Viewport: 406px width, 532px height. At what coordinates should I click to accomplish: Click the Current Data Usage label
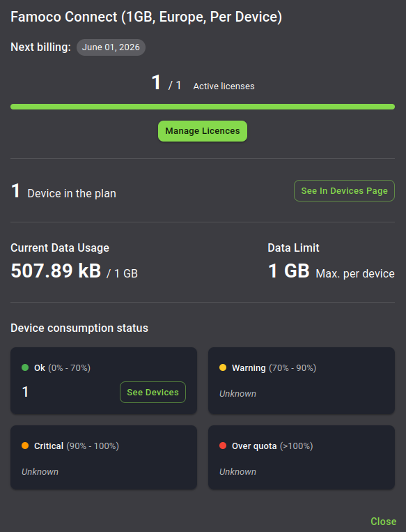pos(60,248)
